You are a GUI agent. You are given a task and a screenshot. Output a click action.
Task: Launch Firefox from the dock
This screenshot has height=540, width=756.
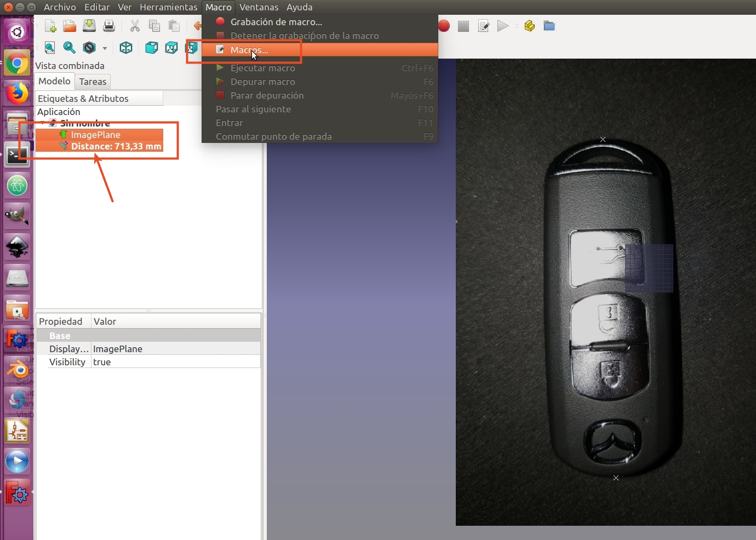pyautogui.click(x=17, y=94)
